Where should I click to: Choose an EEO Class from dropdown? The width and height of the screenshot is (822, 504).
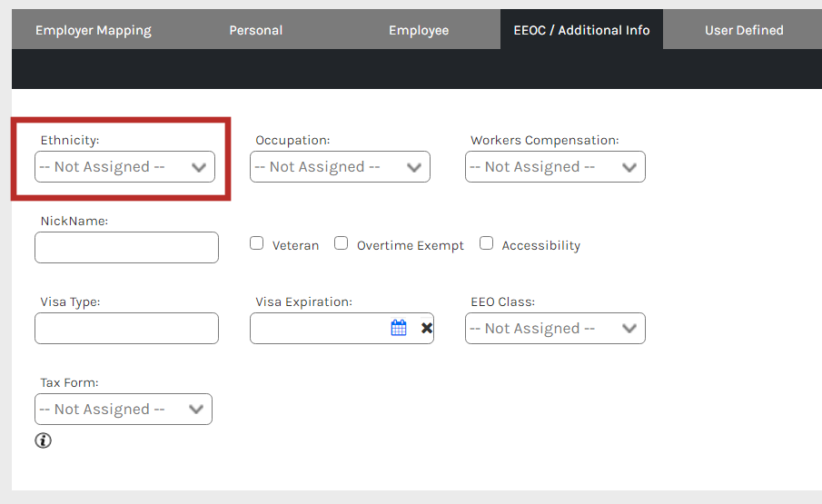click(x=555, y=329)
